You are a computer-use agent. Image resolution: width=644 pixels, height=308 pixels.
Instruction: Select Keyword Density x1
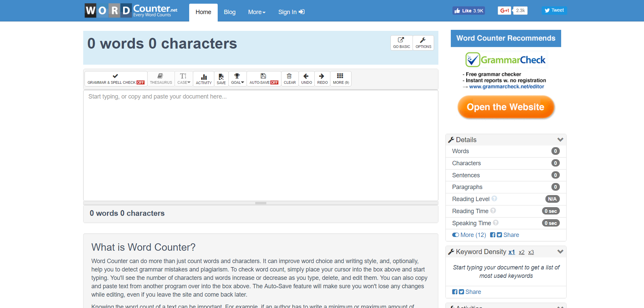[x=512, y=252]
